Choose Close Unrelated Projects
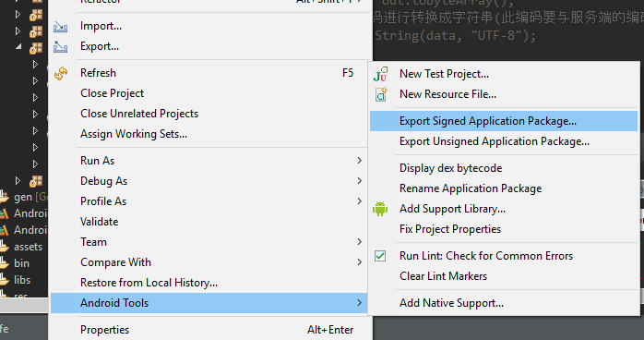The image size is (644, 340). [139, 114]
